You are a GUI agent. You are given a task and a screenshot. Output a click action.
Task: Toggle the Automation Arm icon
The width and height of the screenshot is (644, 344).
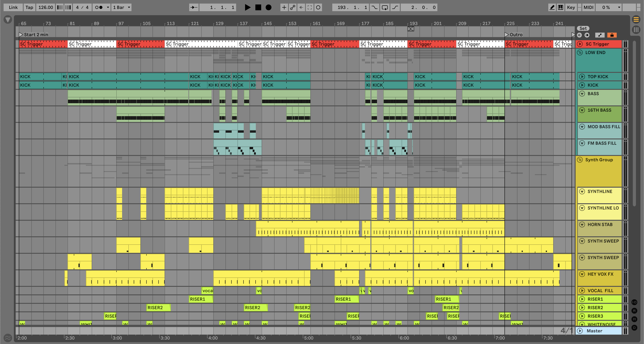pyautogui.click(x=292, y=7)
